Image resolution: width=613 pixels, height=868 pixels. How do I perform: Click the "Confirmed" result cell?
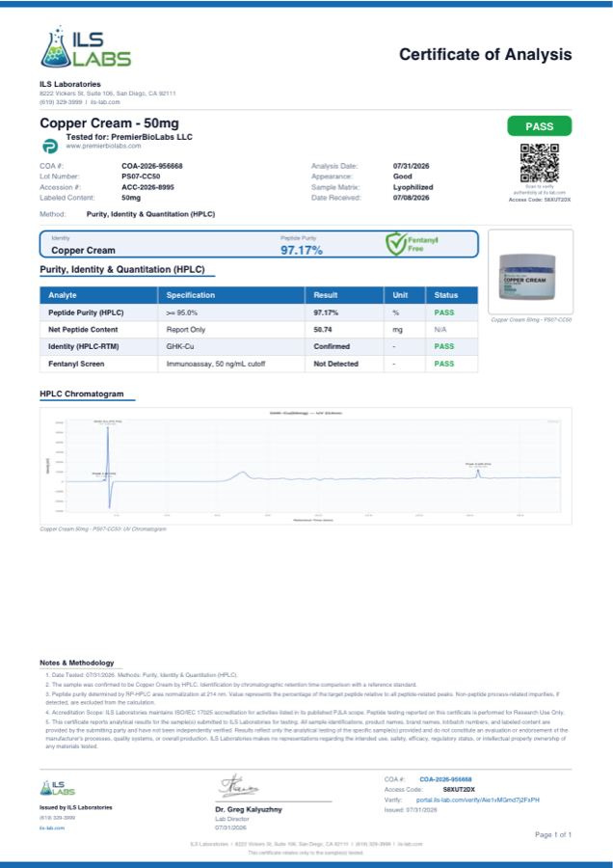click(x=332, y=346)
